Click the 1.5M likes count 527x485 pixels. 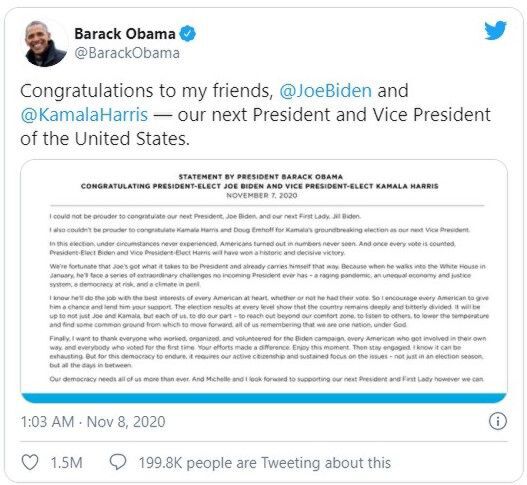coord(67,463)
